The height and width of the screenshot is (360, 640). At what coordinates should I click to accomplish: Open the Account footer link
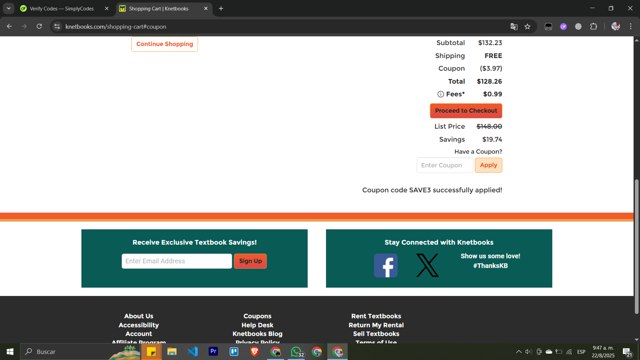click(x=139, y=333)
